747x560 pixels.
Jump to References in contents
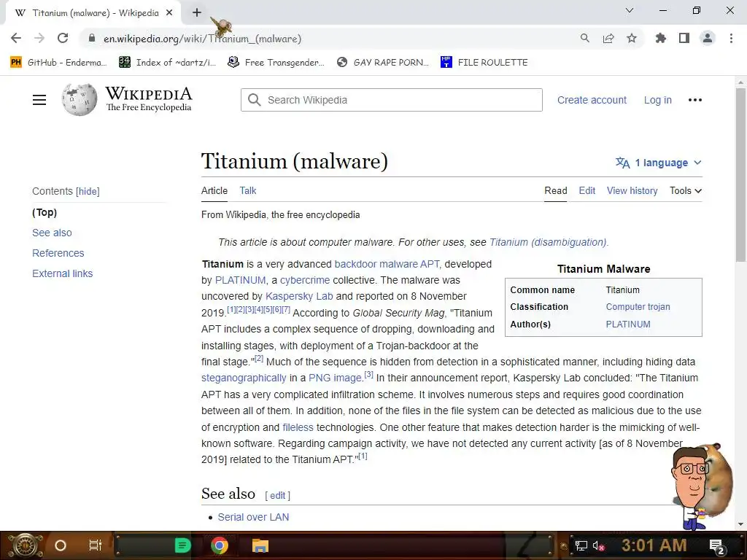[58, 253]
